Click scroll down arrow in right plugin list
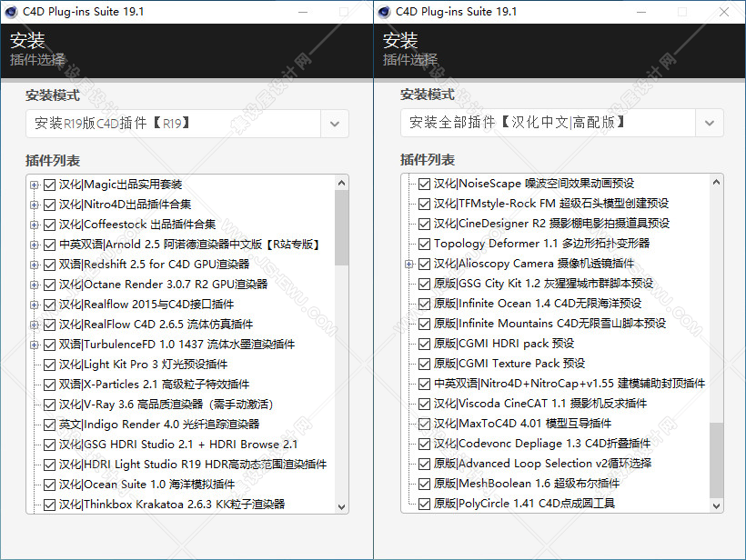746x560 pixels. pos(716,505)
